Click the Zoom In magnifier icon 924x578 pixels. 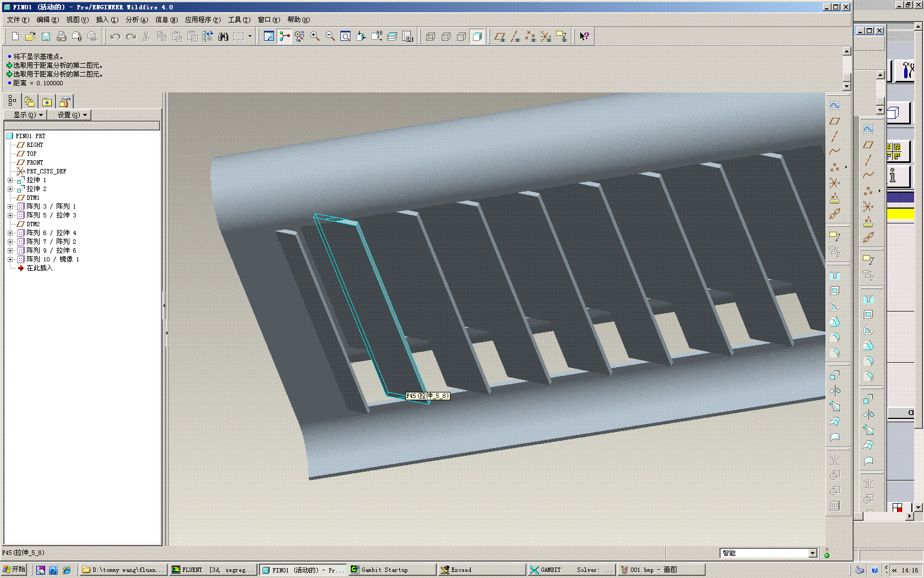coord(315,36)
